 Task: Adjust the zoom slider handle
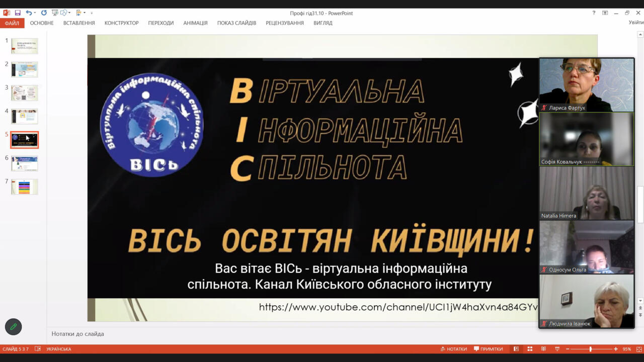coord(590,349)
